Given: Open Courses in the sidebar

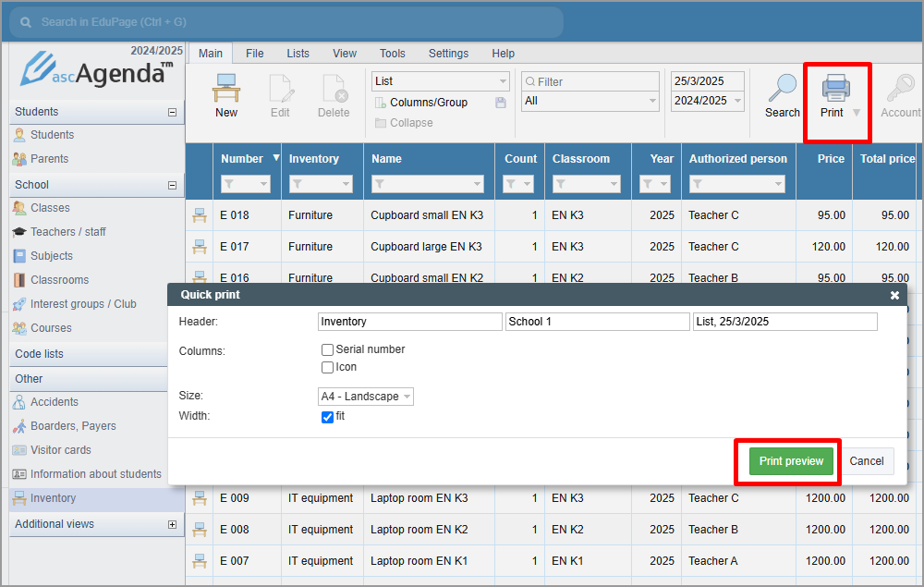Looking at the screenshot, I should click(51, 327).
